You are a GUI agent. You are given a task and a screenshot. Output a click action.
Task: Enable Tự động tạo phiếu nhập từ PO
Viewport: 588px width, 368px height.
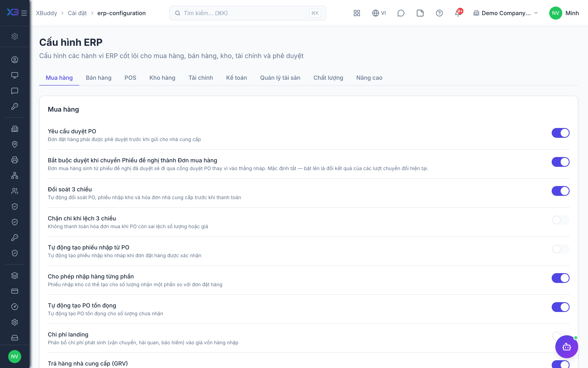coord(560,249)
